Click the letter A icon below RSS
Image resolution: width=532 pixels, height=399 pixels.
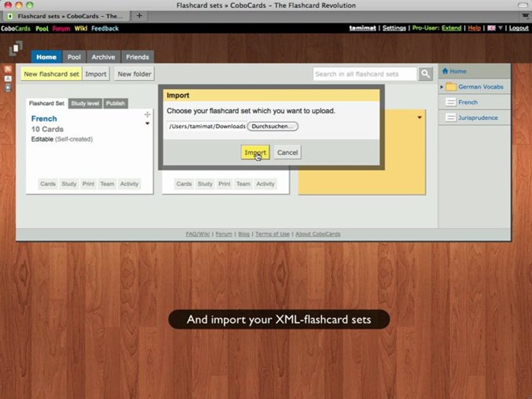tap(8, 79)
